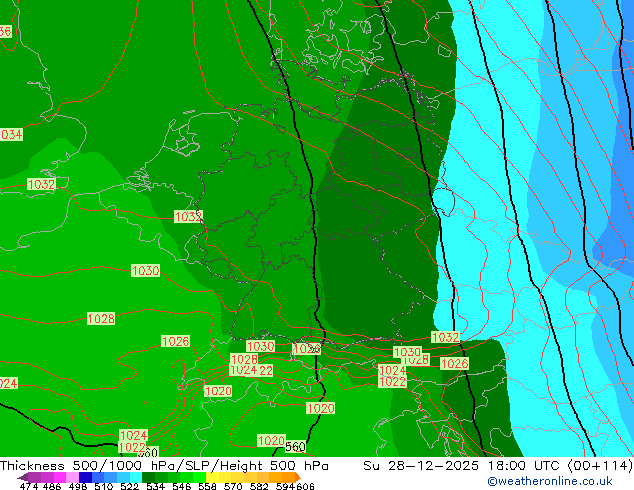Click the overlapping '1024 22' pressure label

(251, 370)
